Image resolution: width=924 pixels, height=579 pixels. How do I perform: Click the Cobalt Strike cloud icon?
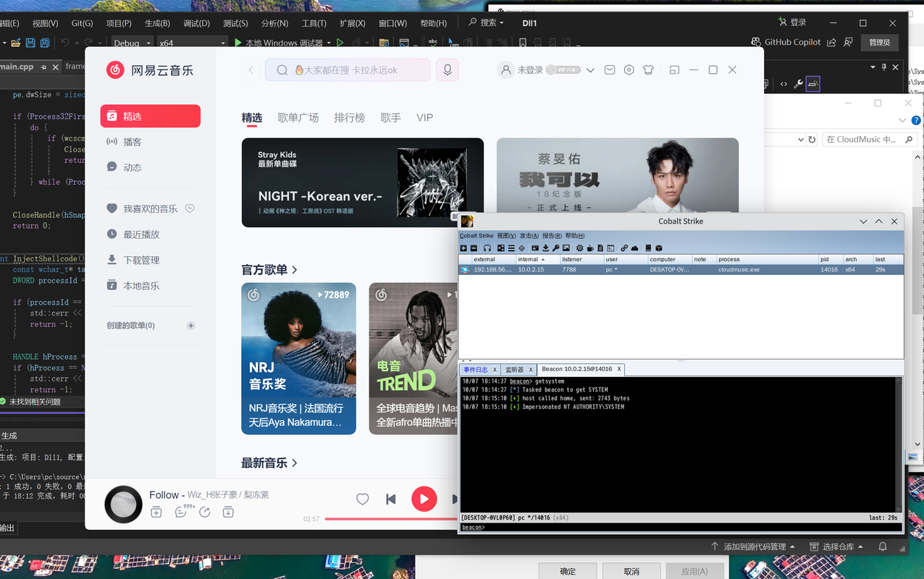point(634,248)
